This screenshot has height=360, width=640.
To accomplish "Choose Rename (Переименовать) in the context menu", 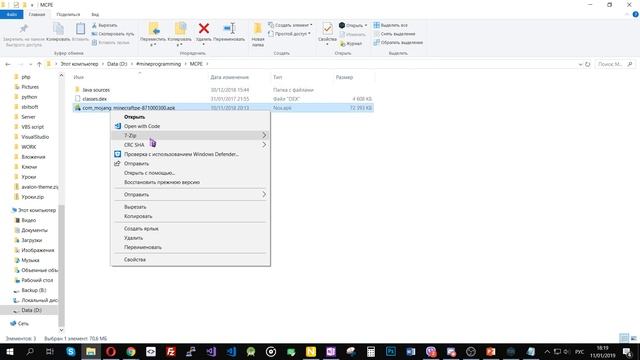I will click(142, 247).
